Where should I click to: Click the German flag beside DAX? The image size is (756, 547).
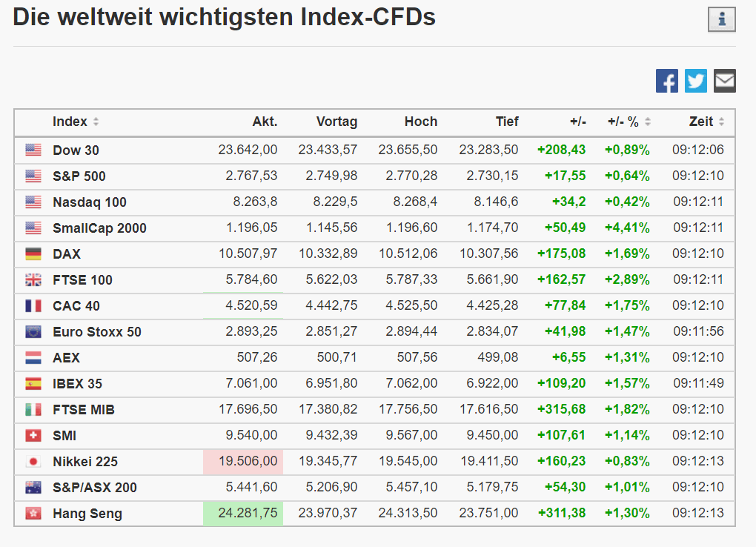33,253
